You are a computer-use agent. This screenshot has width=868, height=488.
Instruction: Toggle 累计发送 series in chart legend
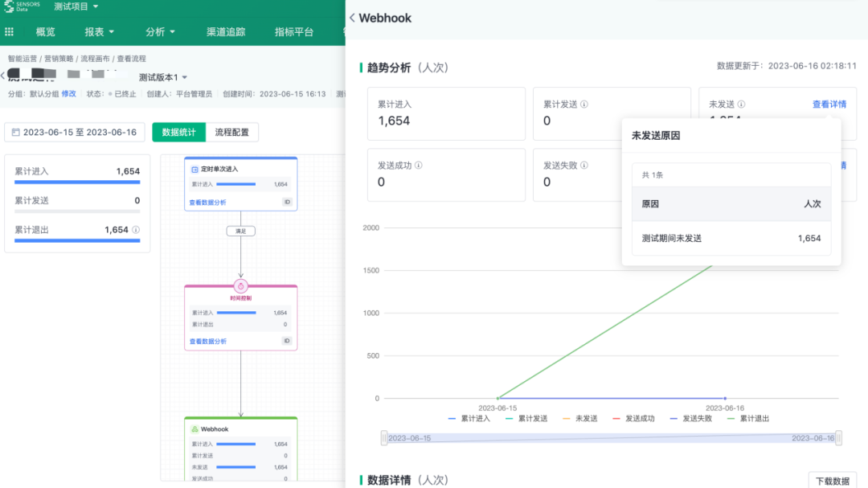tap(526, 419)
